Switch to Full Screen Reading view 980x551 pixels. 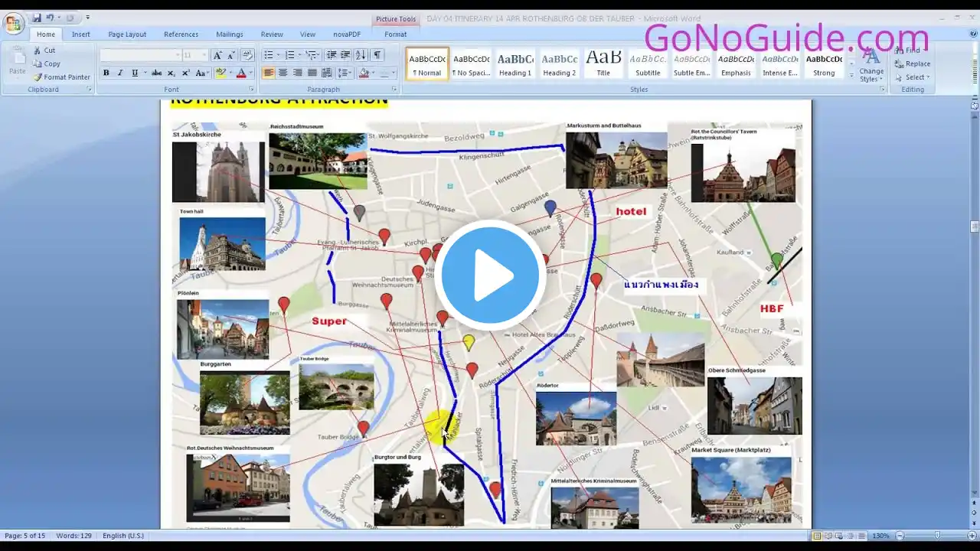pos(828,536)
